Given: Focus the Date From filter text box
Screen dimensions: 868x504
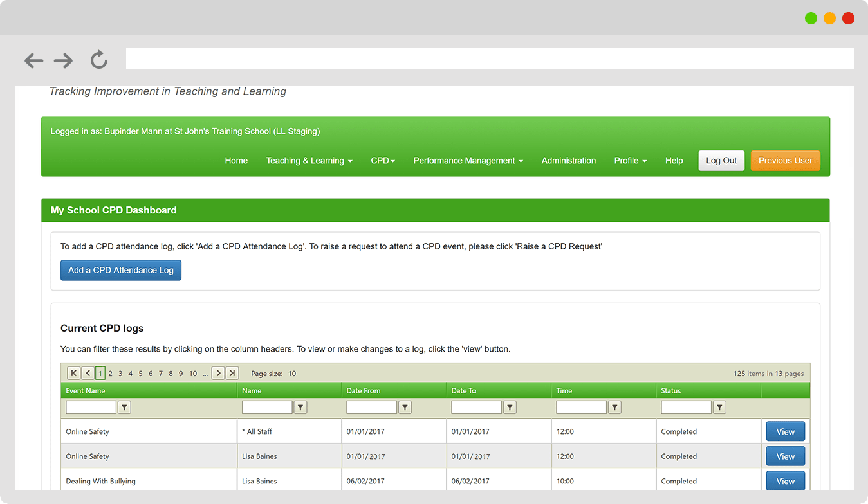Looking at the screenshot, I should [372, 407].
